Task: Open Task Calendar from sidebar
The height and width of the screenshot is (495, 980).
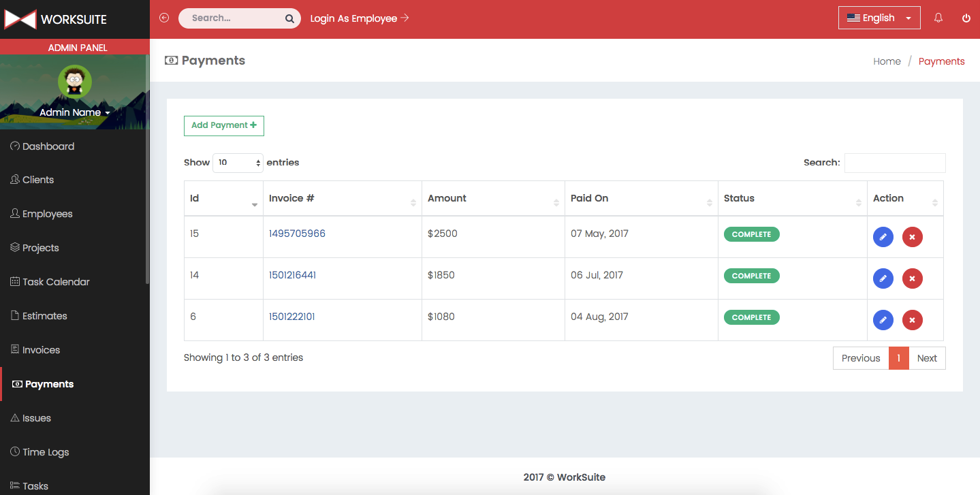Action: pos(56,282)
